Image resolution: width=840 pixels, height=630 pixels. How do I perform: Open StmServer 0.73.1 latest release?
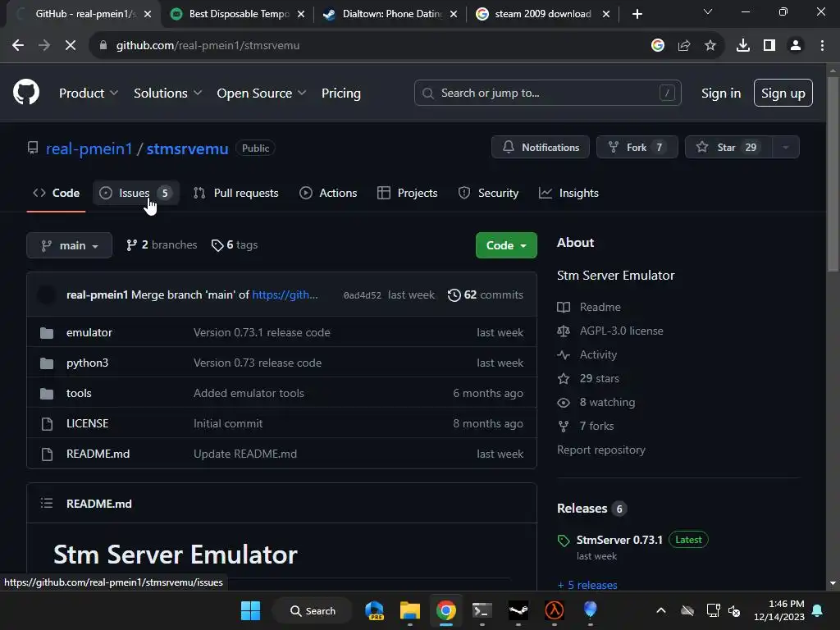619,540
